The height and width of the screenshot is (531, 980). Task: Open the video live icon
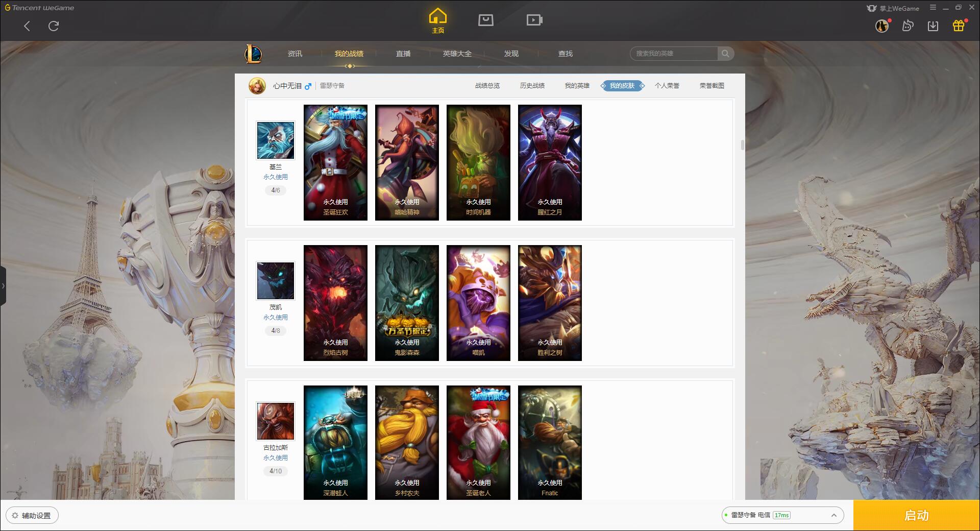tap(534, 20)
